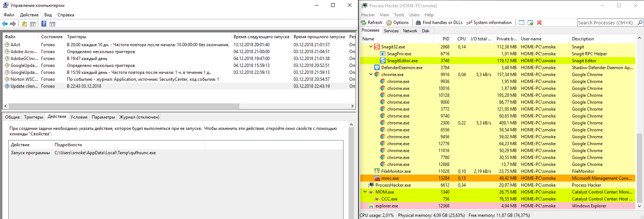This screenshot has height=219, width=644.
Task: Click the find window toolbar icon
Action: coord(521,23)
